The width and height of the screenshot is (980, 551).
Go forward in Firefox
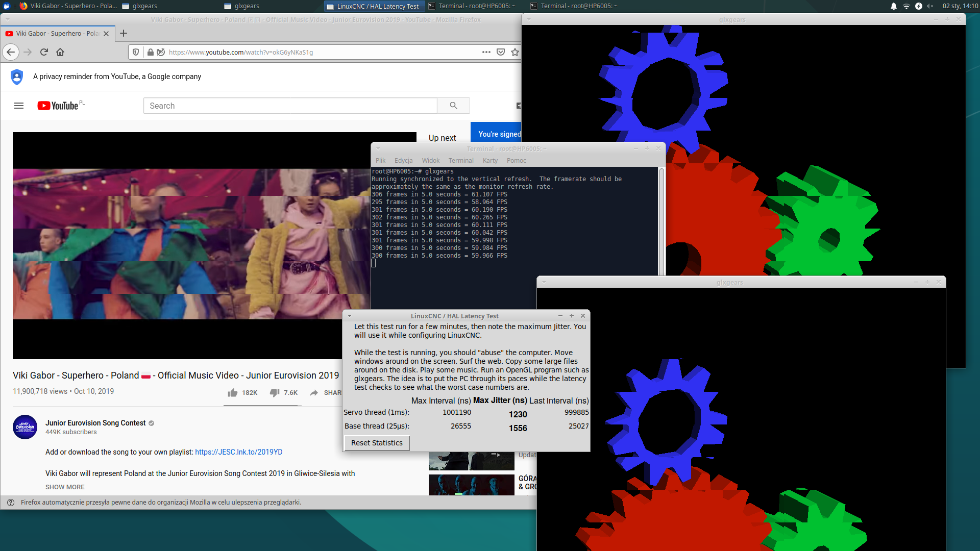[x=28, y=52]
